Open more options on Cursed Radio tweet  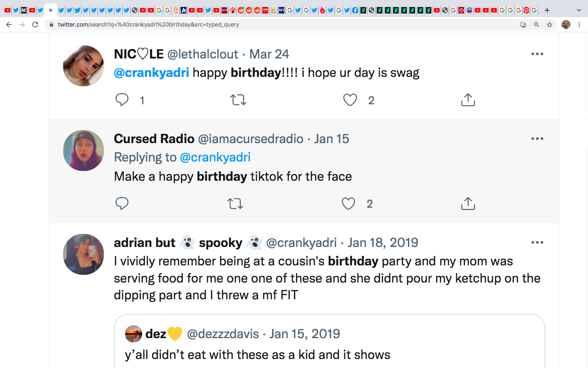coord(537,139)
